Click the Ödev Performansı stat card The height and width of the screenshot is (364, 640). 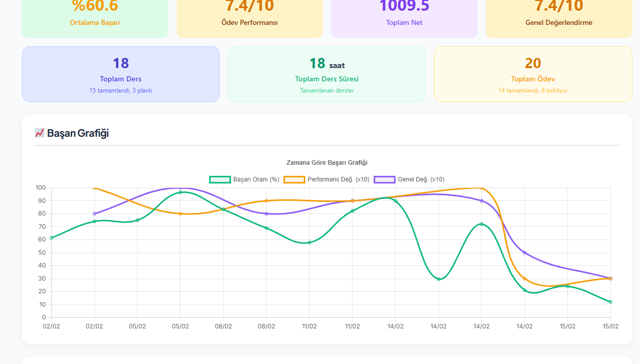[x=249, y=18]
